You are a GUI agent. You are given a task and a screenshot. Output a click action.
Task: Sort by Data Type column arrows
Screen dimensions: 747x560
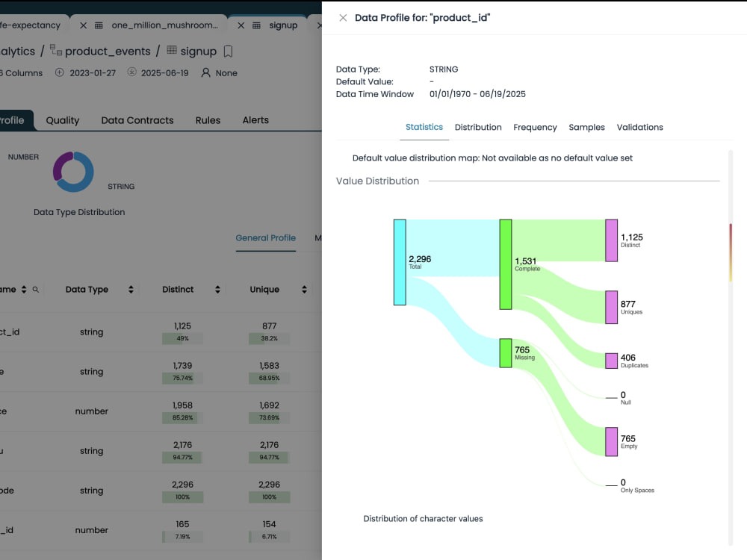131,290
